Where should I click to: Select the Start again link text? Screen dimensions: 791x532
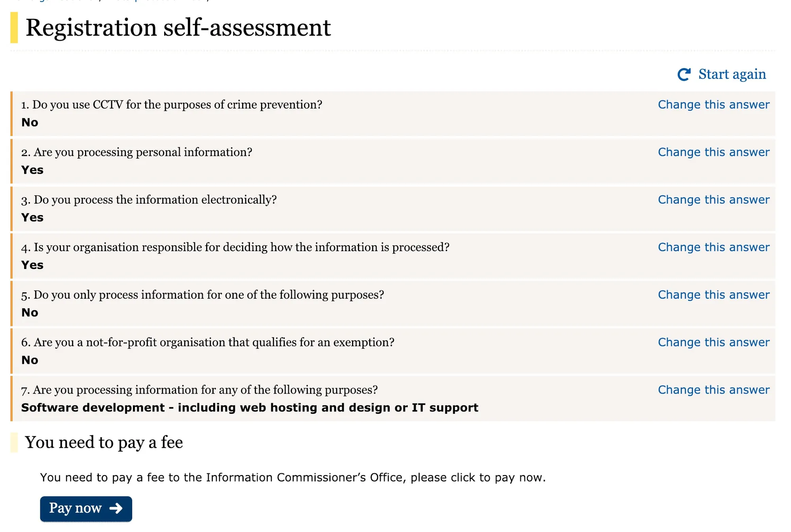click(x=732, y=74)
